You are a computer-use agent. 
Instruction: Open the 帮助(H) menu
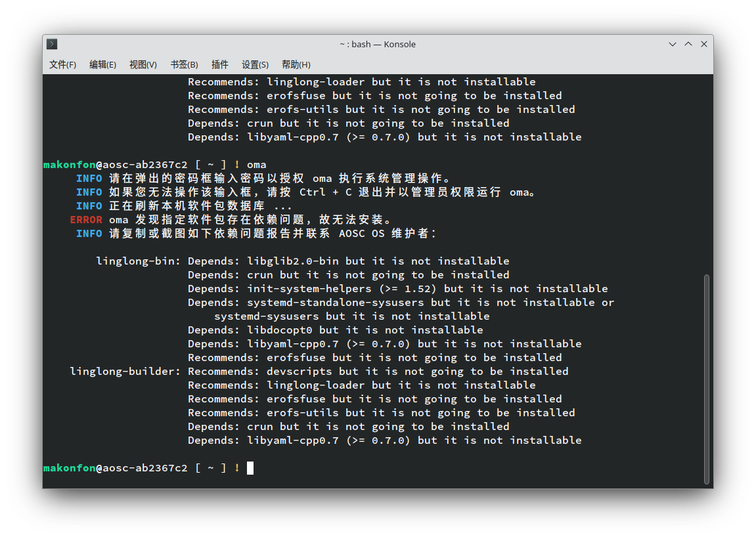click(x=296, y=64)
